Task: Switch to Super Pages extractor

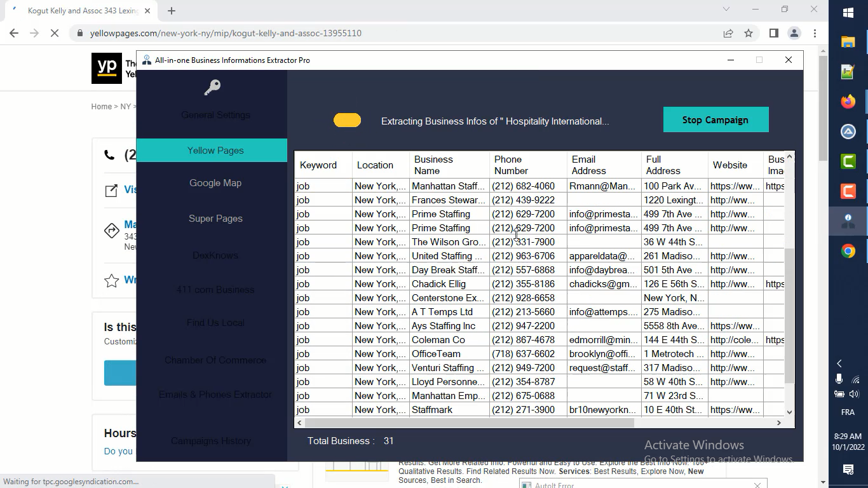Action: point(215,219)
